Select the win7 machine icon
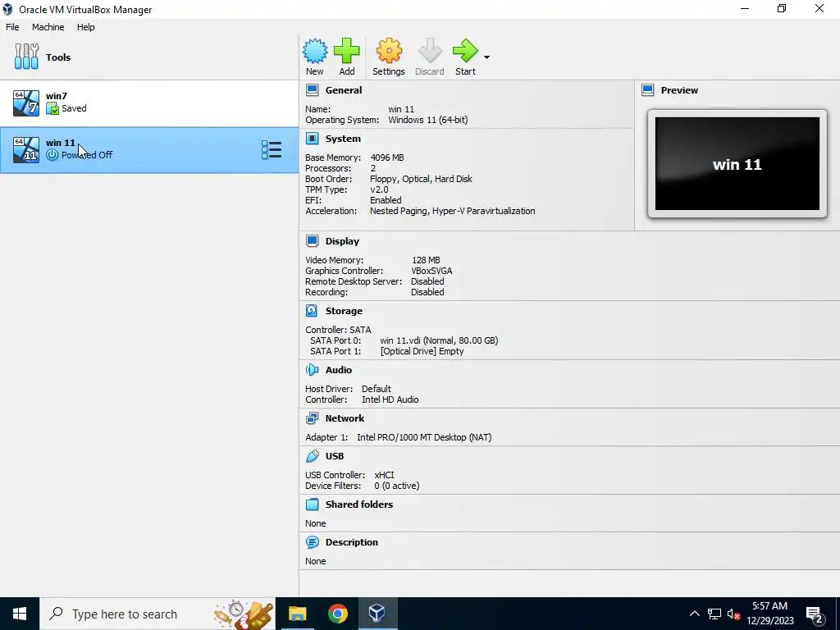This screenshot has width=840, height=630. pyautogui.click(x=26, y=103)
